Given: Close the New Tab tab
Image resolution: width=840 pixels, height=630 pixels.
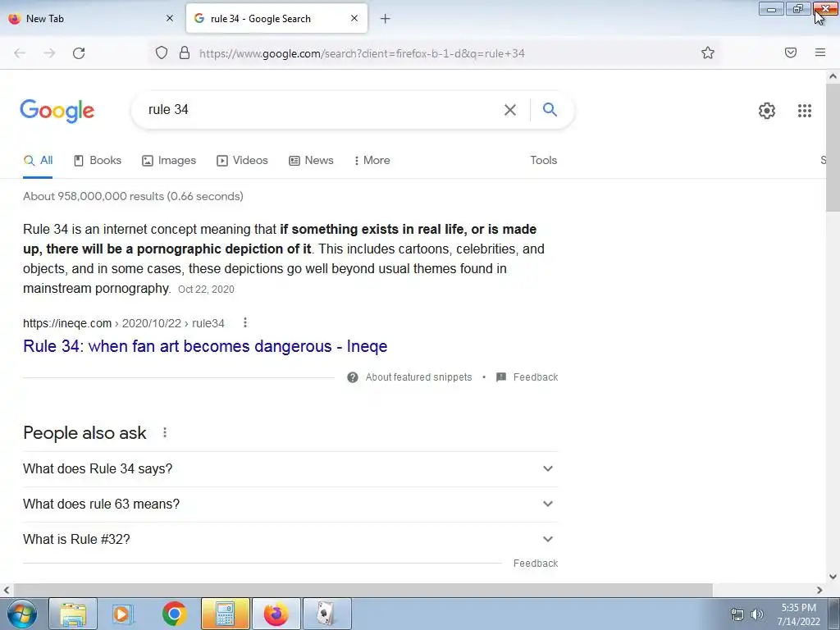Looking at the screenshot, I should 170,18.
